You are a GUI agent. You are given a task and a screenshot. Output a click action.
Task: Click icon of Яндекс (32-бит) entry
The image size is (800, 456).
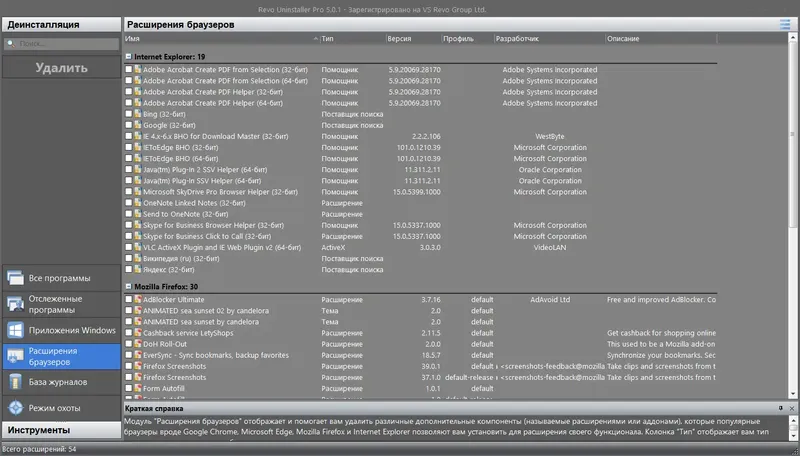pos(138,269)
